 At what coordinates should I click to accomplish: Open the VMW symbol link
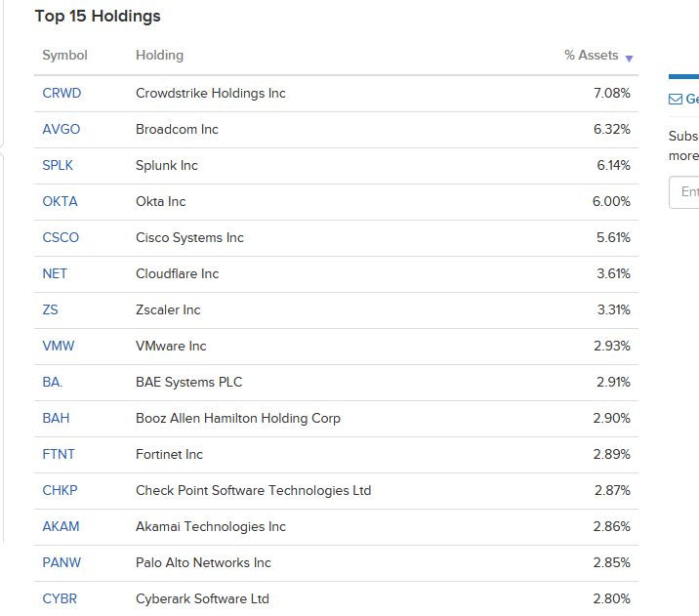coord(59,346)
